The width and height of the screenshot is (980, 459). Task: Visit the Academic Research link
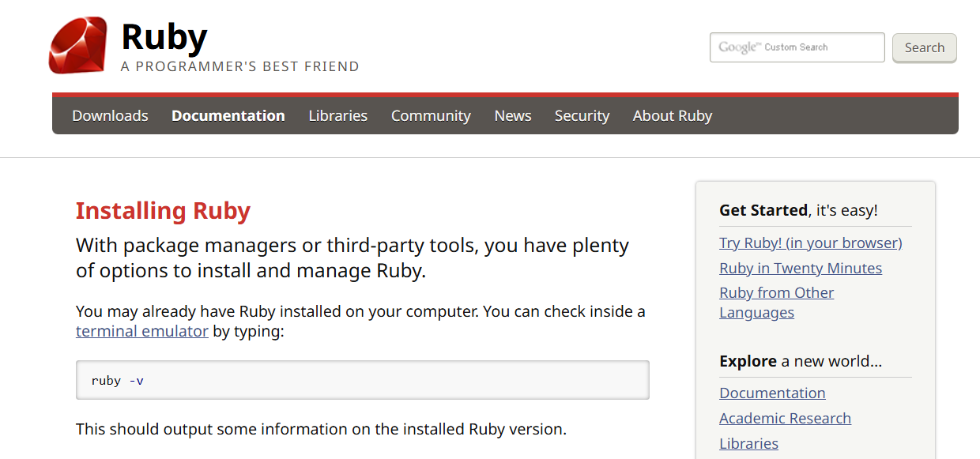click(x=785, y=418)
